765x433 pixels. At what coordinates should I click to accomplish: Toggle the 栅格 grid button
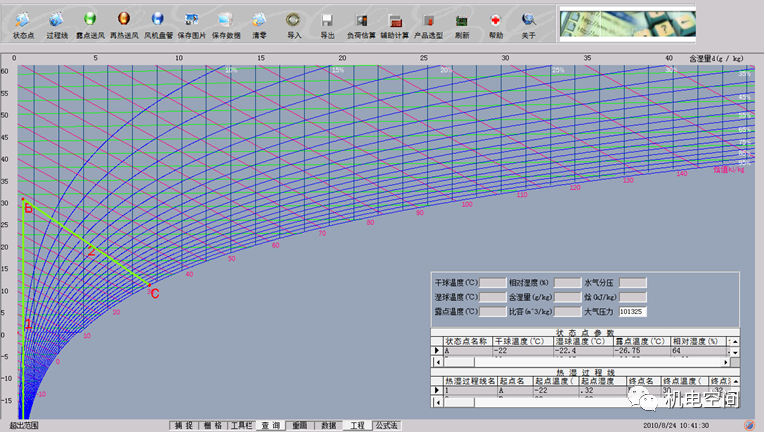click(213, 426)
